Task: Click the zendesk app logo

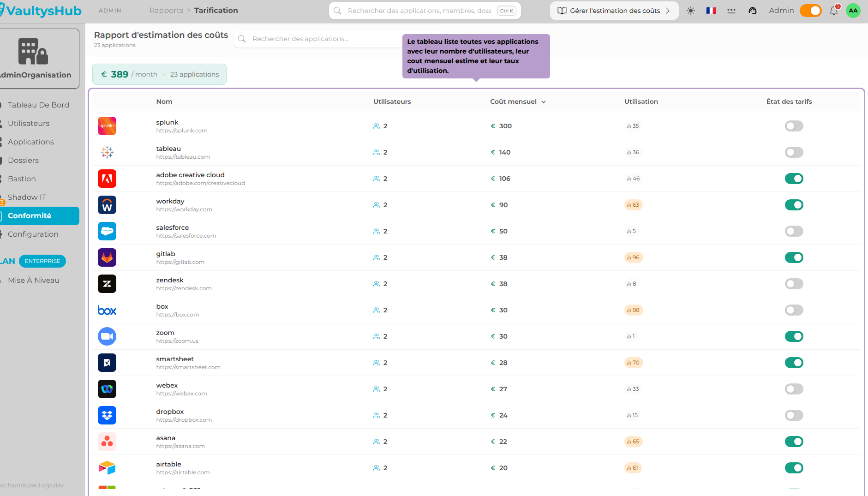Action: (x=107, y=284)
